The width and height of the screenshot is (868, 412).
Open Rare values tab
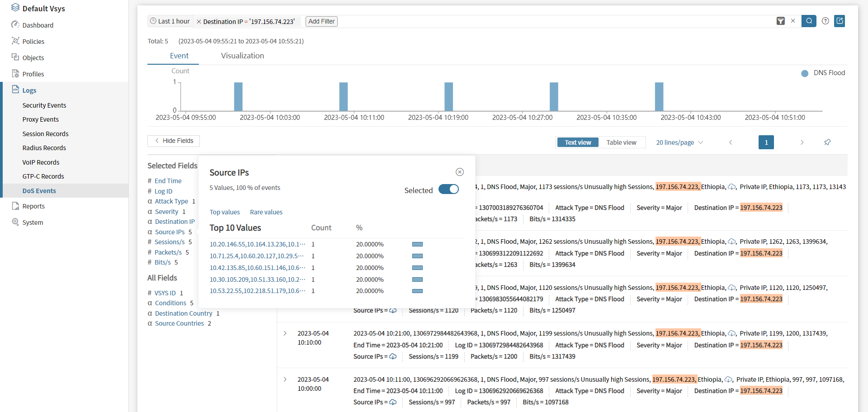(x=266, y=212)
